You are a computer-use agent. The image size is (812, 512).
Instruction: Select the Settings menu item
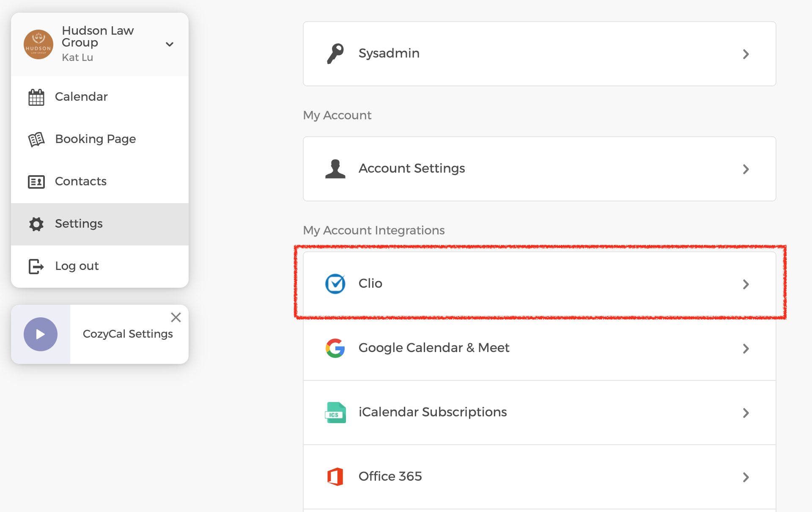tap(100, 224)
